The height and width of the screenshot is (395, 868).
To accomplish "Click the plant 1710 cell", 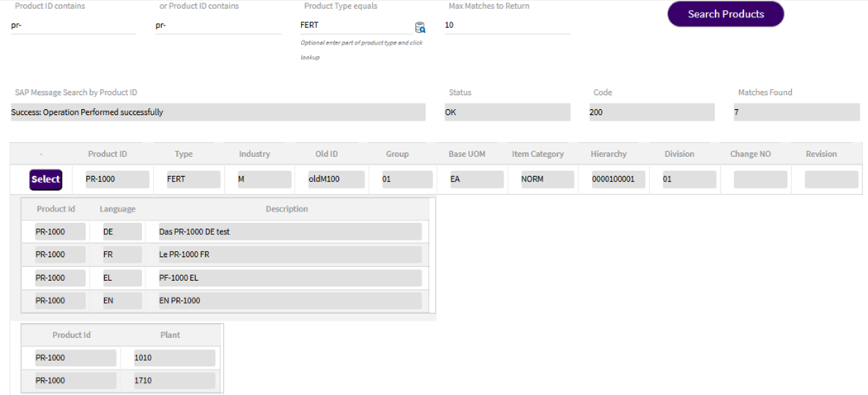I will tap(174, 381).
